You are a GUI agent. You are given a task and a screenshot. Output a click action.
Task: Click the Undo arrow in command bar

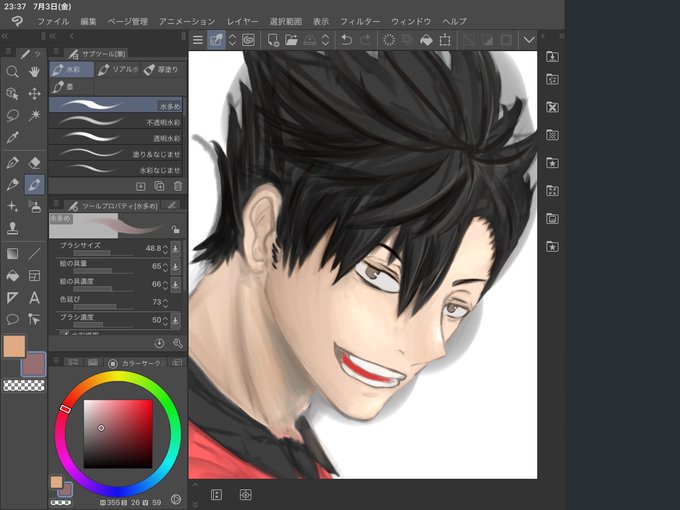click(x=346, y=40)
